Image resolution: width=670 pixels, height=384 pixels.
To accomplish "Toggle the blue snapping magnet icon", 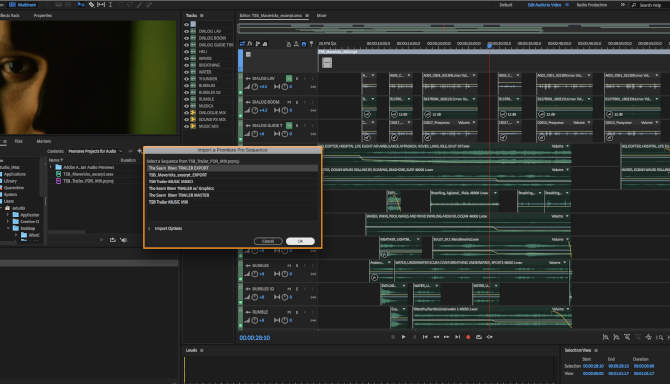I will click(x=304, y=44).
